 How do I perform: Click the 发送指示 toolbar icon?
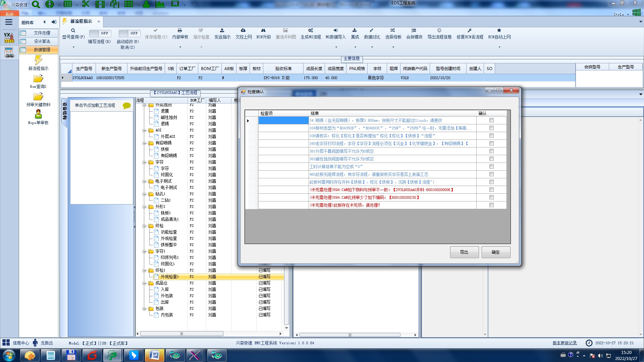point(222,31)
